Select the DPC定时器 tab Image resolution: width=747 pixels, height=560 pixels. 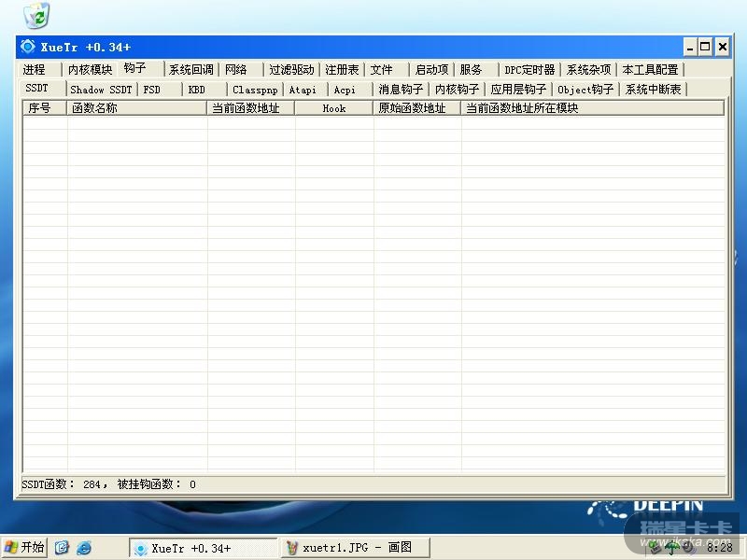(x=529, y=69)
